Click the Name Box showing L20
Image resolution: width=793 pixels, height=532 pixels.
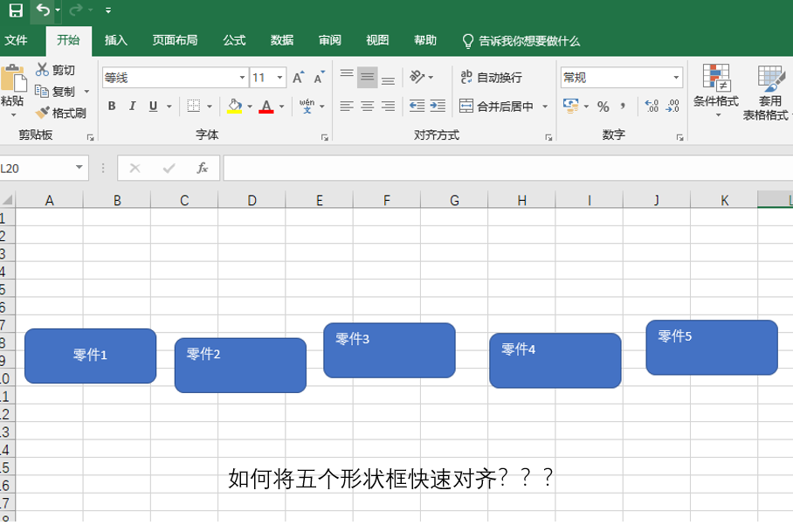(44, 168)
